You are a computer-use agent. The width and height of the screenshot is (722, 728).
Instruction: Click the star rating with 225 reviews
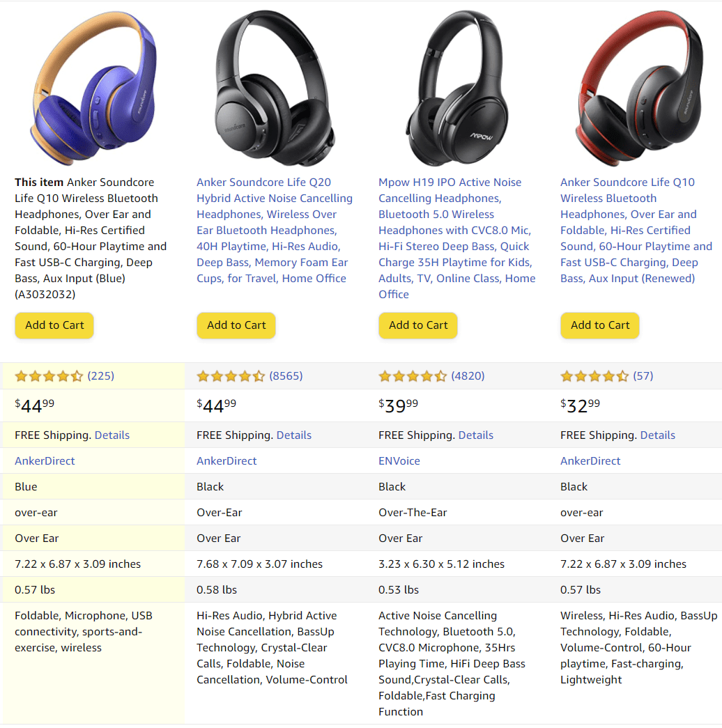coord(65,376)
